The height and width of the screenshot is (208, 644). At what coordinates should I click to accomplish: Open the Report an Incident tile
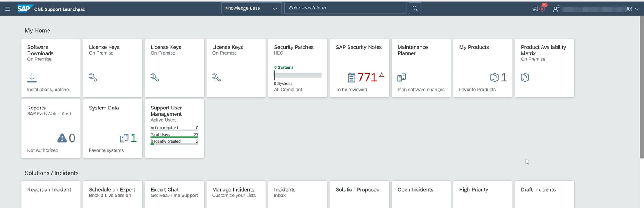[x=51, y=194]
